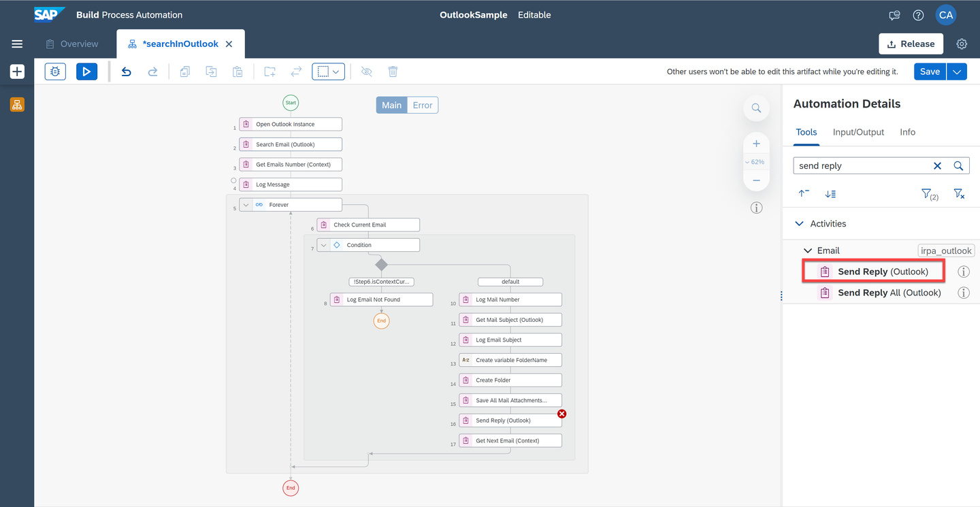Screen dimensions: 980x507
Task: Click the swap arrows icon in the toolbar
Action: click(297, 71)
